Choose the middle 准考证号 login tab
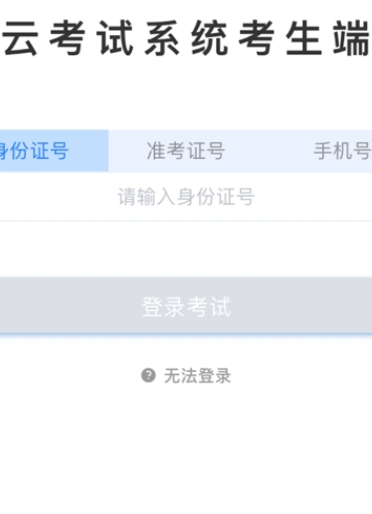 [186, 151]
